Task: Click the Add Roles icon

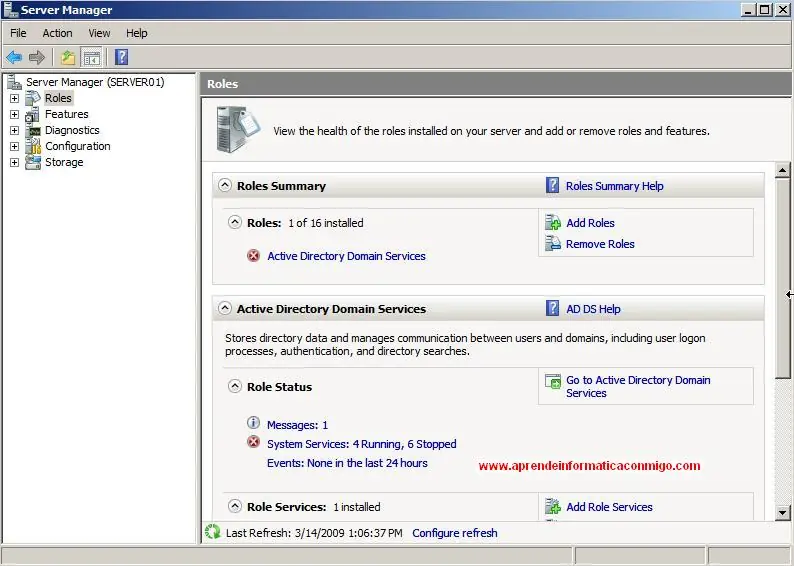Action: [x=552, y=223]
